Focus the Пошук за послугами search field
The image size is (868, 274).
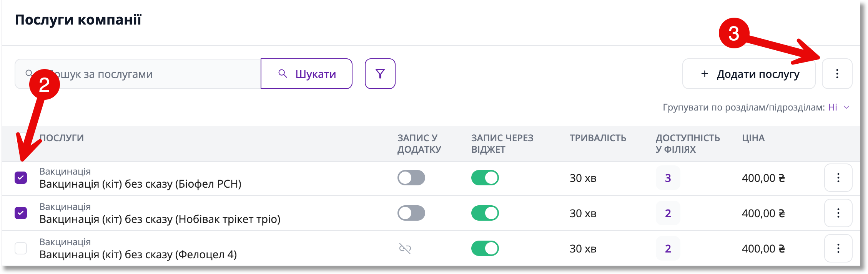[x=138, y=74]
